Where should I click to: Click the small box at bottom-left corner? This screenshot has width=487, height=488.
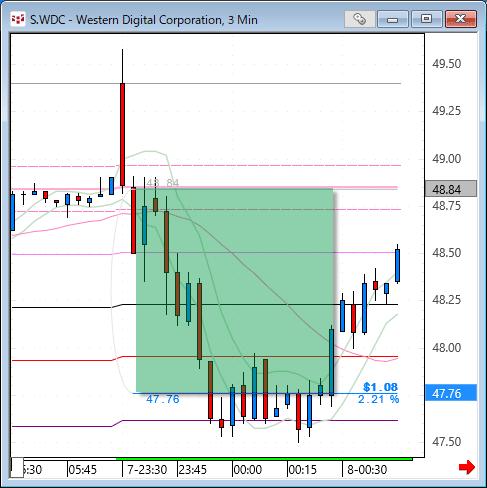pyautogui.click(x=17, y=467)
